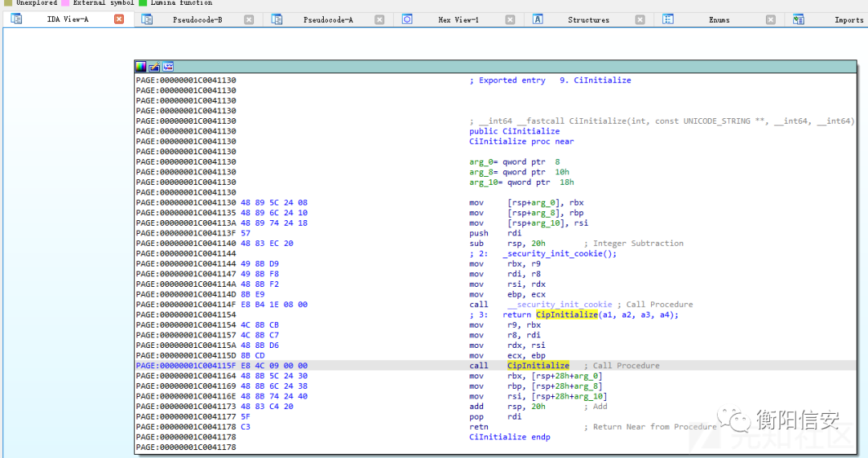Click the External symbol legend color swatch
868x458 pixels.
pyautogui.click(x=65, y=2)
